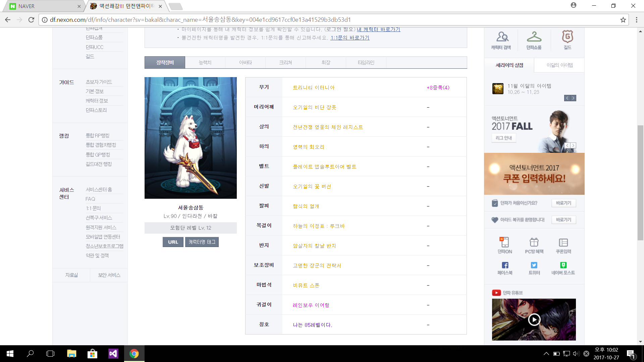
Task: Reload the page in Chrome
Action: pos(31,20)
